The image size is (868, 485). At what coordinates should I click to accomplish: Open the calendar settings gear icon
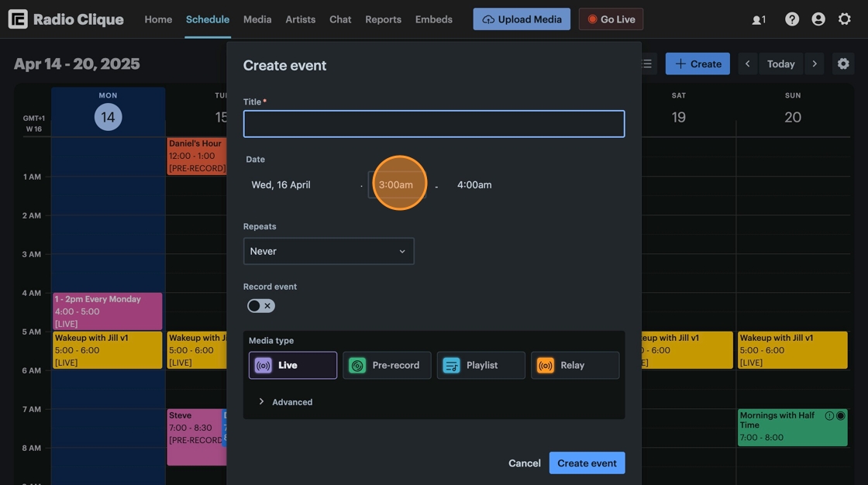click(x=842, y=64)
